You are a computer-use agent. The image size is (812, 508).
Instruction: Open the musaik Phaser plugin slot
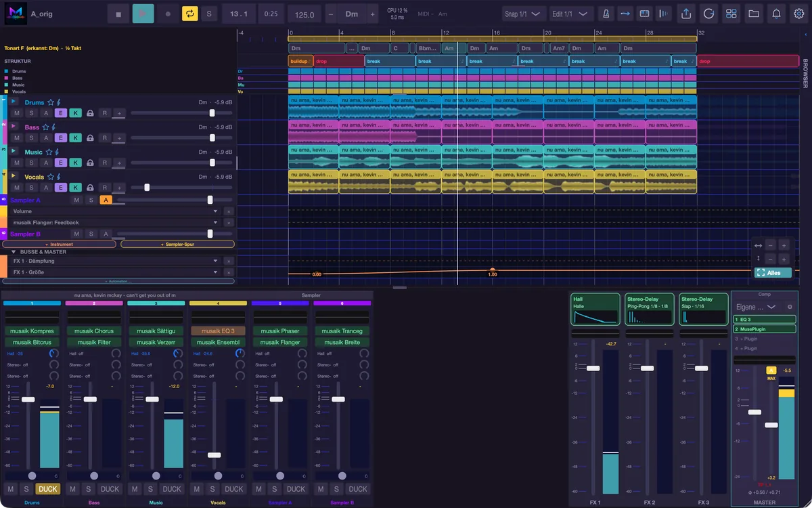pyautogui.click(x=280, y=331)
